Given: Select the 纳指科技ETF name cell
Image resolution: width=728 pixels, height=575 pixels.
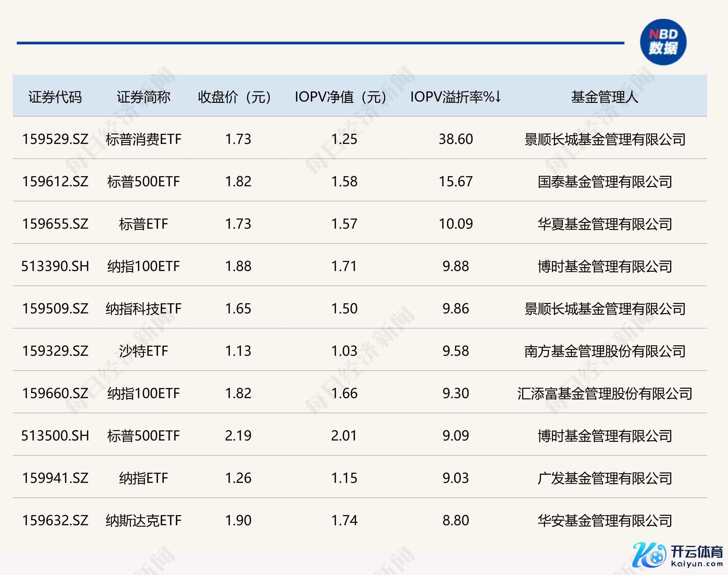Looking at the screenshot, I should (x=143, y=309).
